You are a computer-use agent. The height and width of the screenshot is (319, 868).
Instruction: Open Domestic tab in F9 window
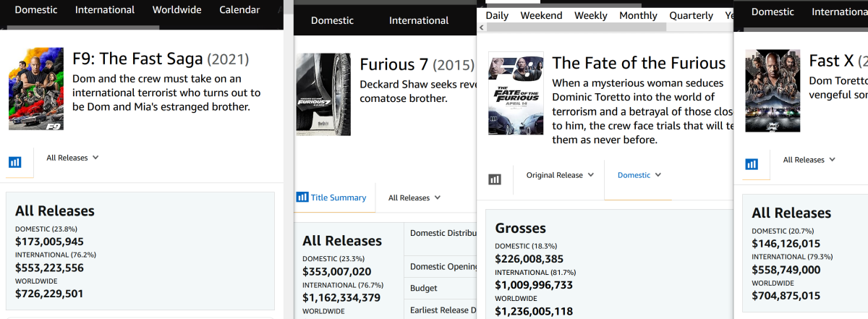click(36, 10)
